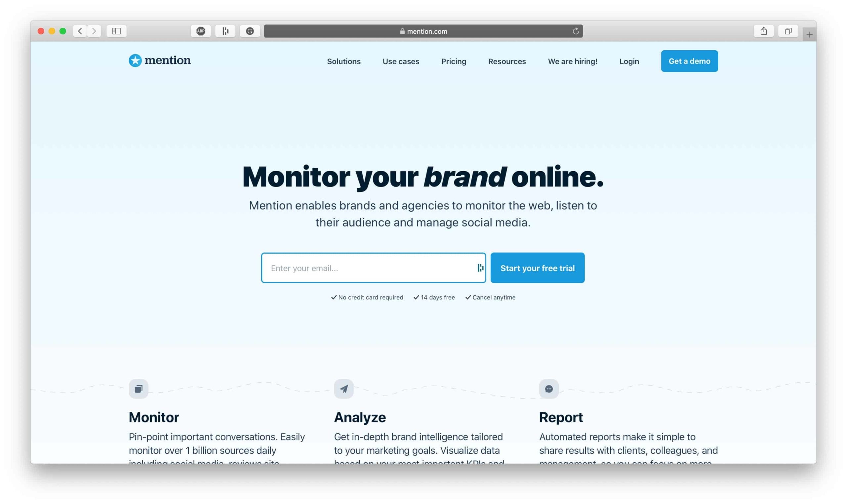Open the Pricing menu item
Viewport: 847px width, 504px height.
(453, 61)
